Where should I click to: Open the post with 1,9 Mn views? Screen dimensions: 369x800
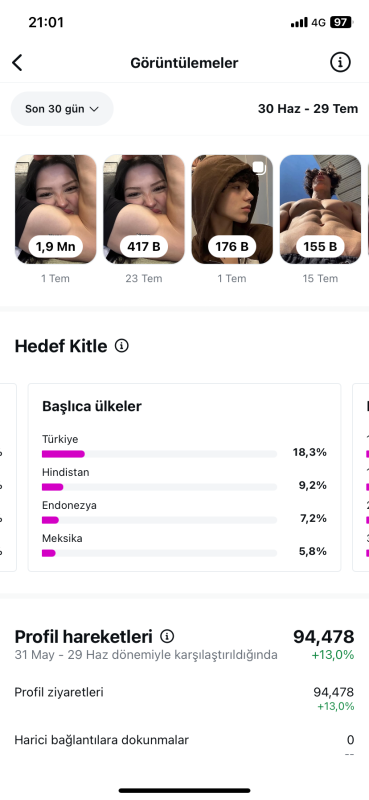[x=55, y=209]
